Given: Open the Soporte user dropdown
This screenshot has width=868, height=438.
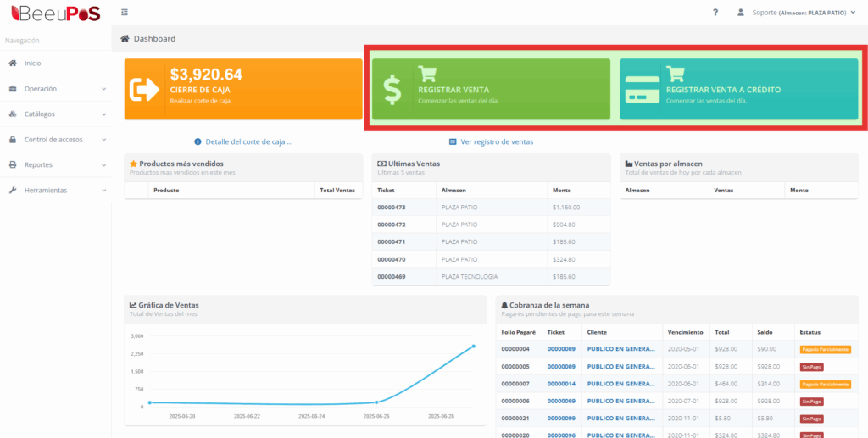Looking at the screenshot, I should [x=804, y=12].
